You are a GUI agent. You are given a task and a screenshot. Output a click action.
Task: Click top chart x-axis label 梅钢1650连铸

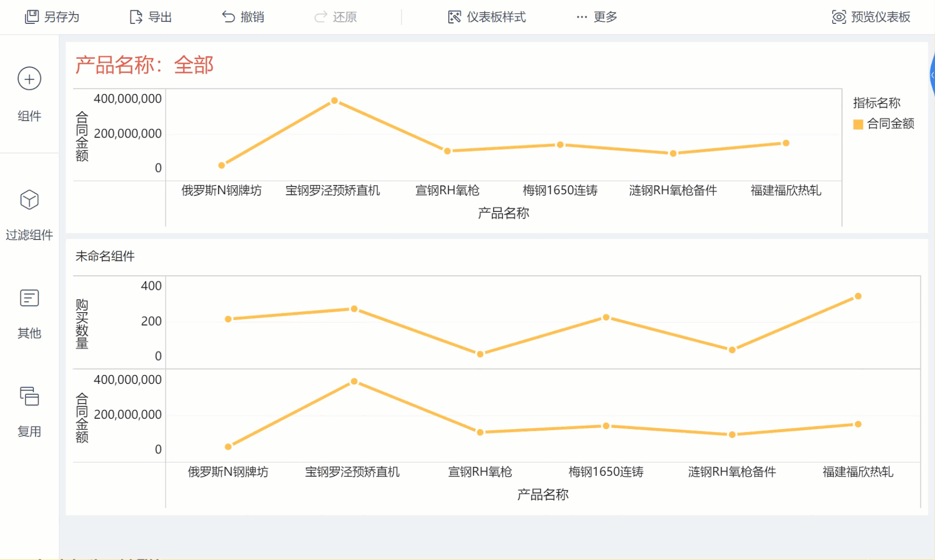tap(560, 191)
